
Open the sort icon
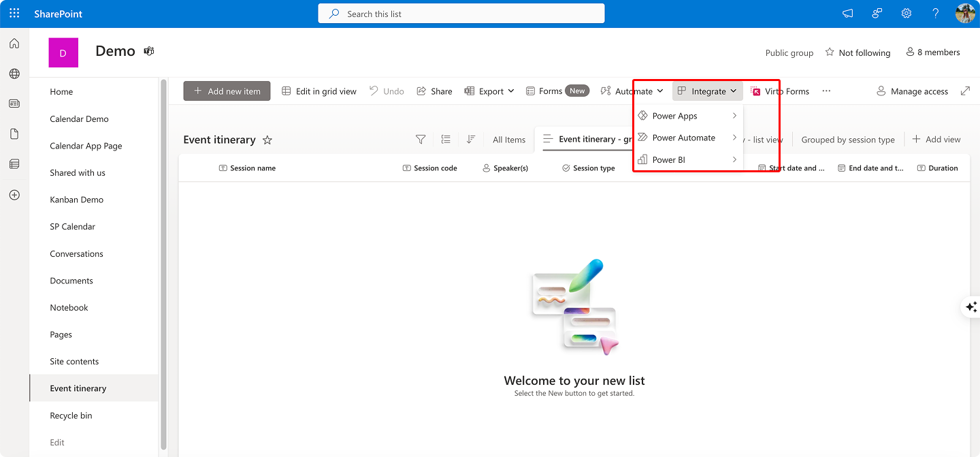click(x=471, y=139)
